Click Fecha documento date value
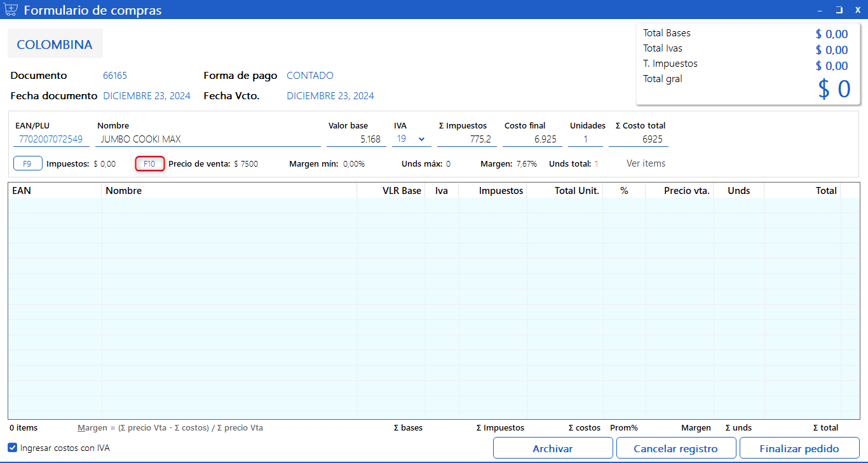The height and width of the screenshot is (463, 868). pos(147,96)
